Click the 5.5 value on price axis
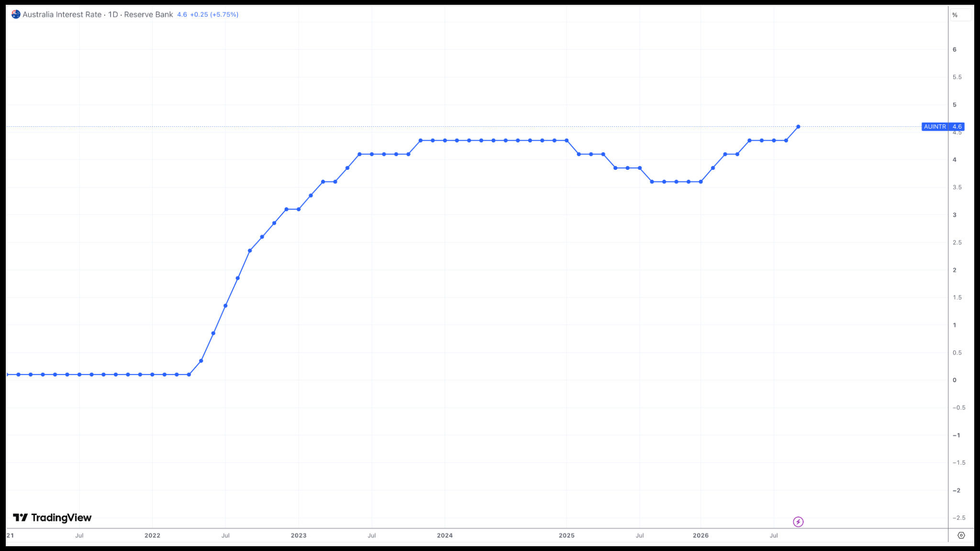 tap(957, 77)
